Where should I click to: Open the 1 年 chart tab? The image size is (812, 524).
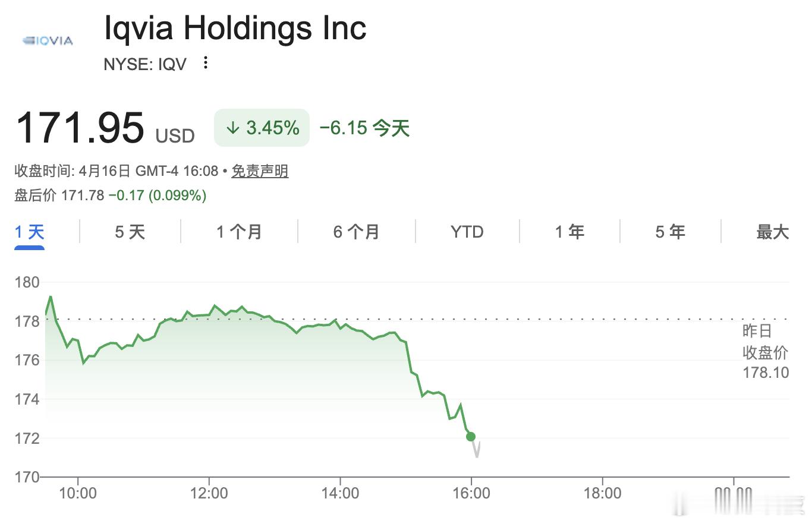pos(569,232)
